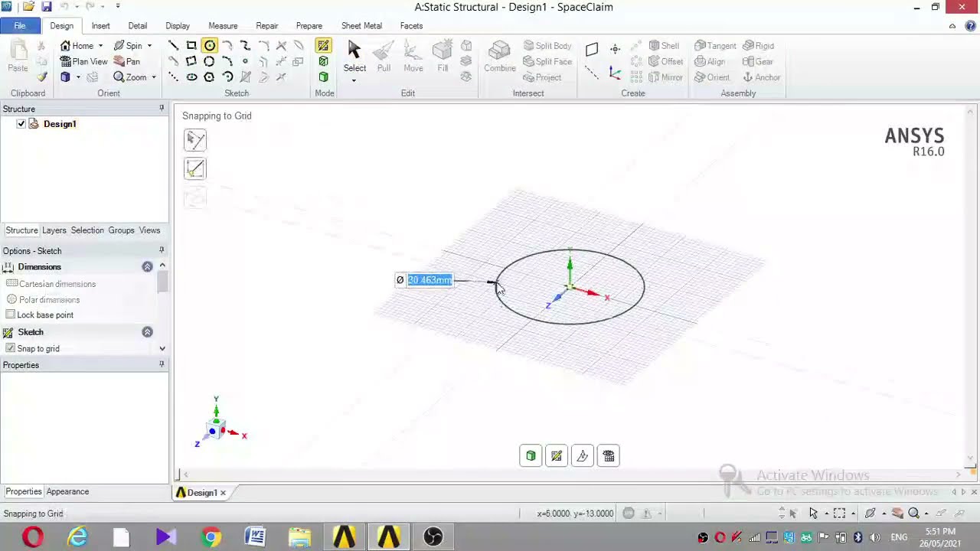
Task: Click the Plan View viewport button
Action: tap(609, 456)
